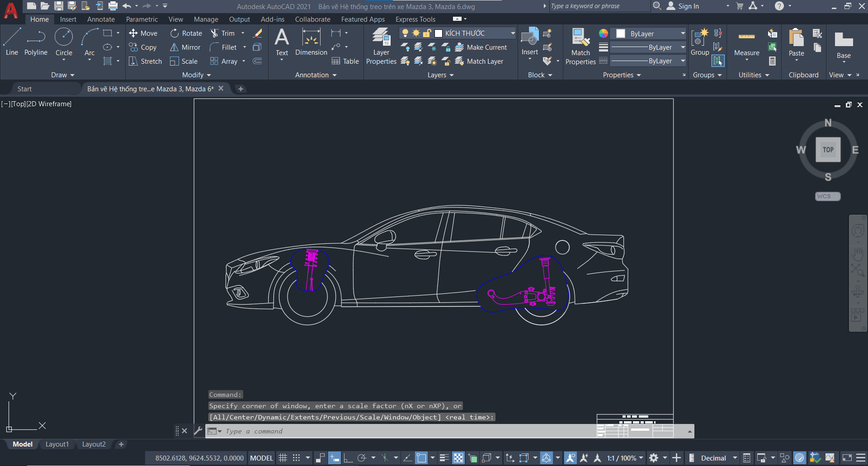Expand the Annotation panel
The height and width of the screenshot is (466, 868).
tap(316, 75)
